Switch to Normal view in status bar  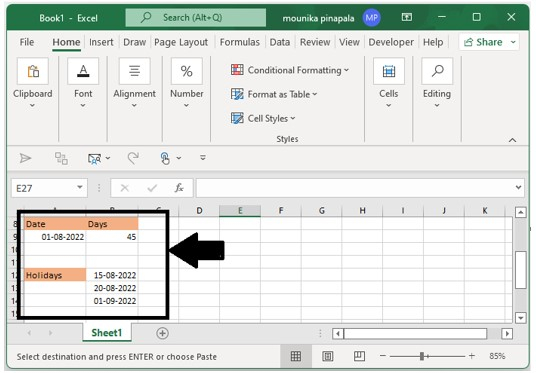click(296, 357)
